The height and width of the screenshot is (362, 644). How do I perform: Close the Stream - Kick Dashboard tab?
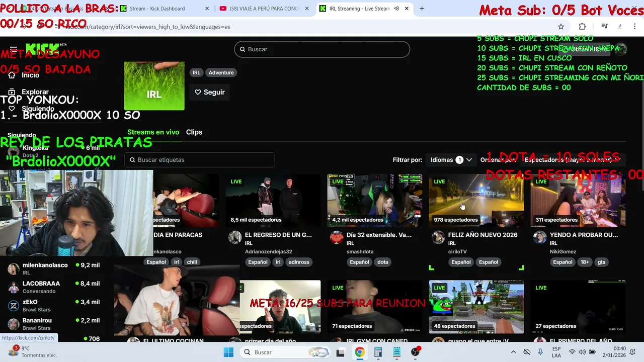point(208,9)
